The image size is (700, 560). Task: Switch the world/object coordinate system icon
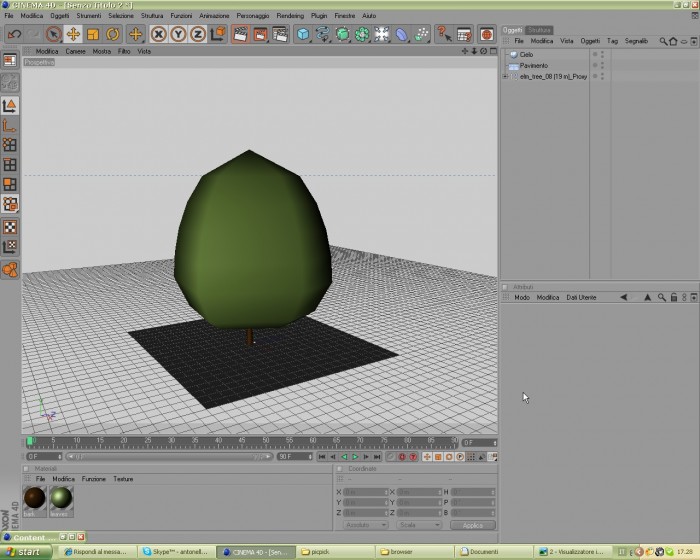[x=218, y=34]
